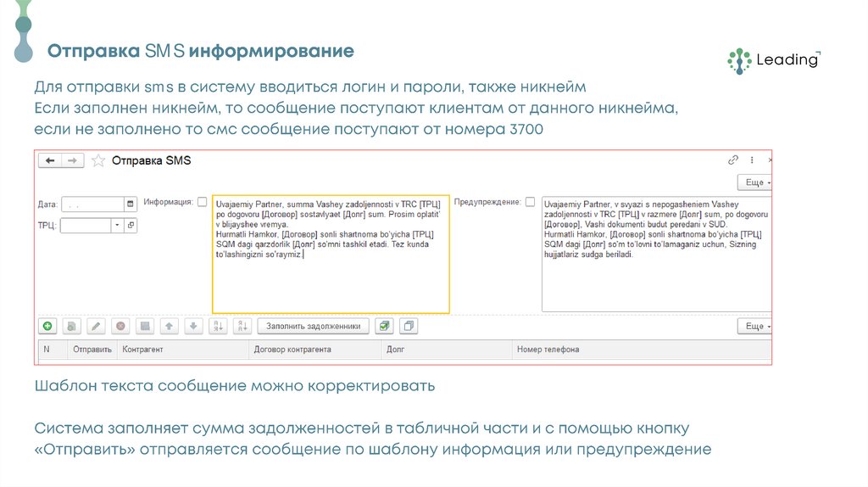Open the selected ТРЦ record icon
Image resolution: width=868 pixels, height=487 pixels.
tap(131, 226)
